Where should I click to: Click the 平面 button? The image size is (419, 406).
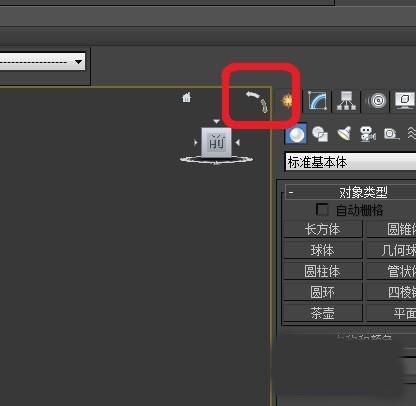click(391, 313)
